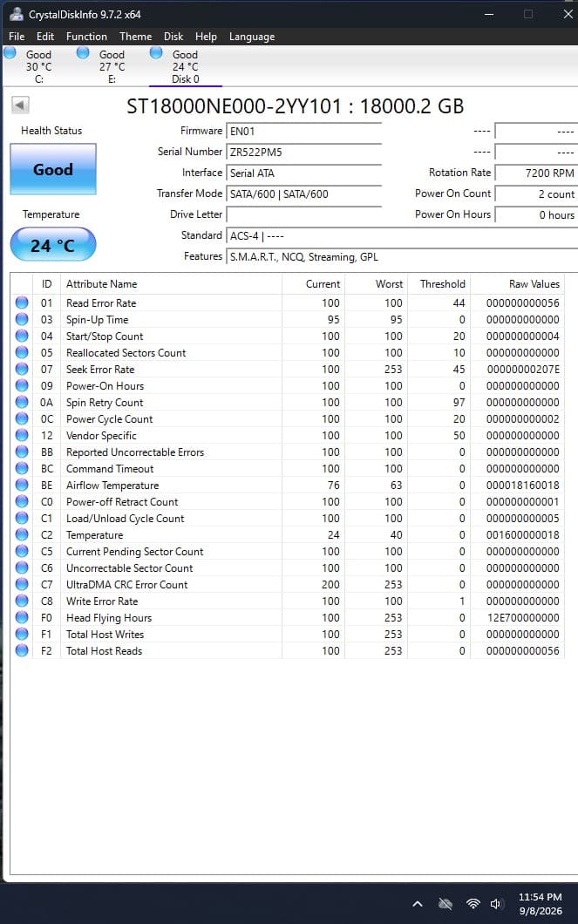
Task: Open the File menu
Action: (17, 37)
